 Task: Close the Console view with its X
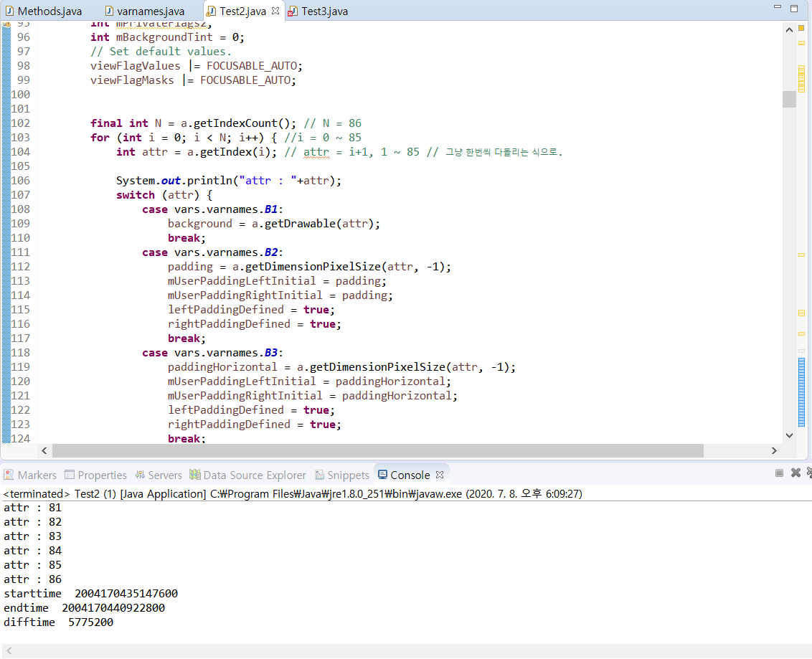pos(440,475)
